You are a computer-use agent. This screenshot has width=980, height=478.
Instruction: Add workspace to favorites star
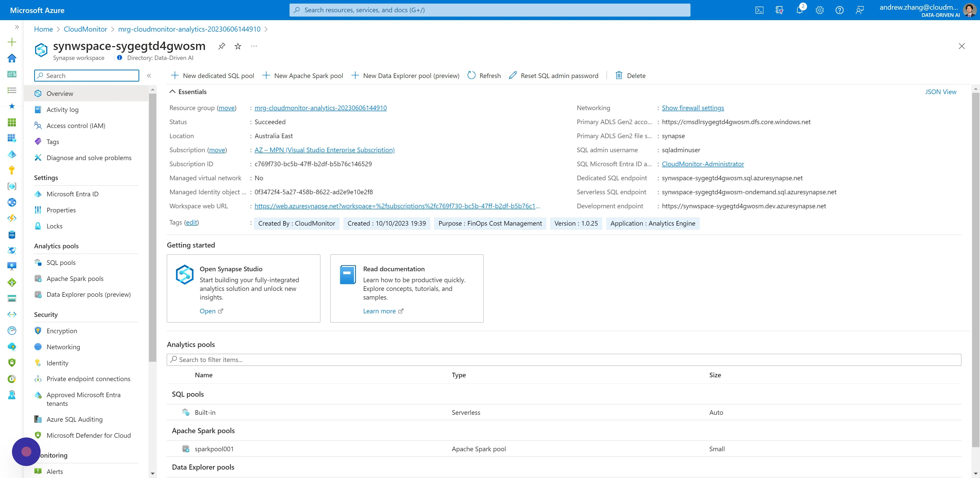[238, 46]
